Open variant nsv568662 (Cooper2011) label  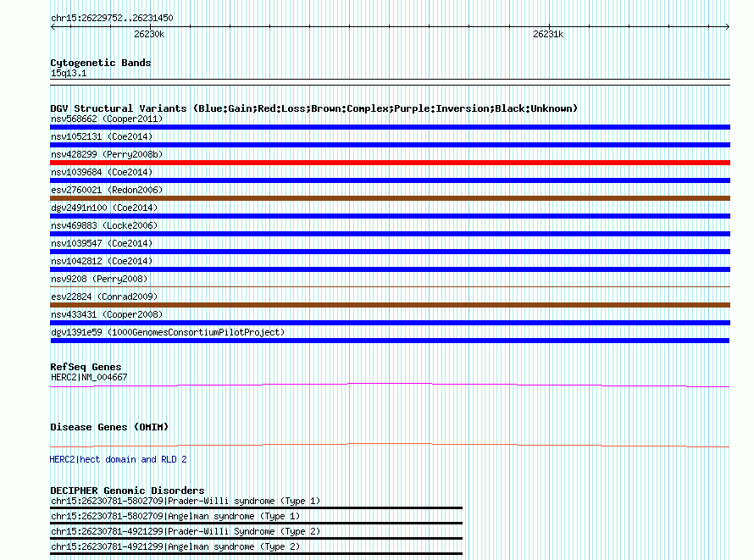click(107, 119)
